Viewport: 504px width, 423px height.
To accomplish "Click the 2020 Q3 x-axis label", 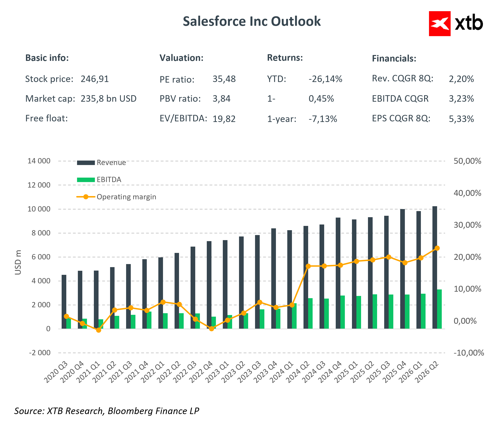I will coord(56,372).
